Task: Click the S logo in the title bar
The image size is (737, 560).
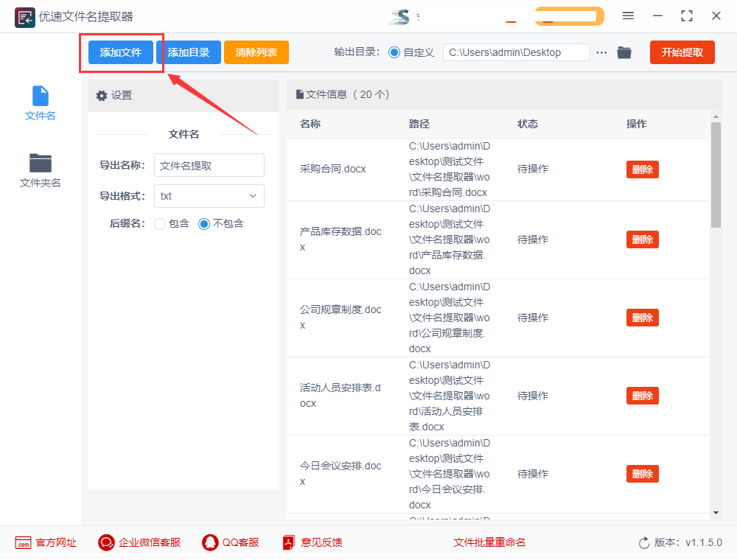Action: [399, 17]
